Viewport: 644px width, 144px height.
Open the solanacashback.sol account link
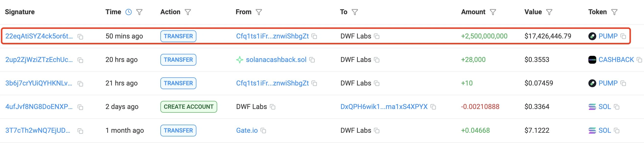coord(276,60)
